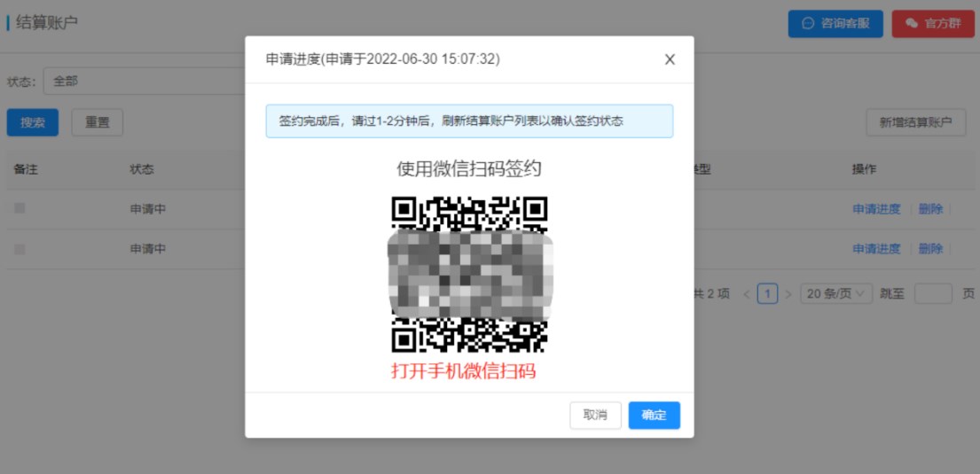980x474 pixels.
Task: Select page 1 in the pagination
Action: point(767,293)
